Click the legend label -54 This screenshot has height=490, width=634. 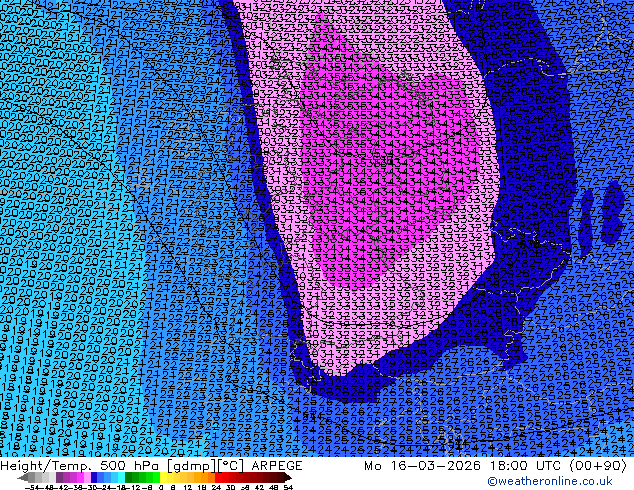[31, 487]
